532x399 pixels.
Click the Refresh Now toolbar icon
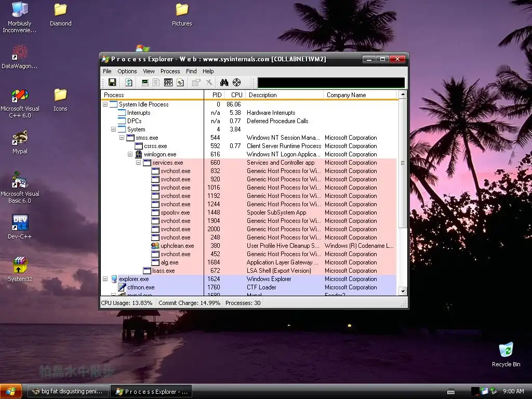[x=129, y=83]
